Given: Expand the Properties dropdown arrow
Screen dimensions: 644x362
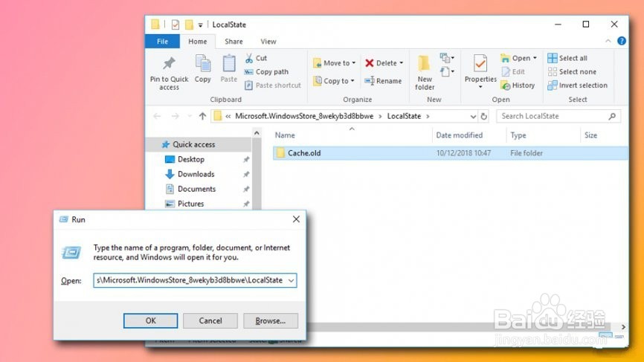Looking at the screenshot, I should coord(480,87).
